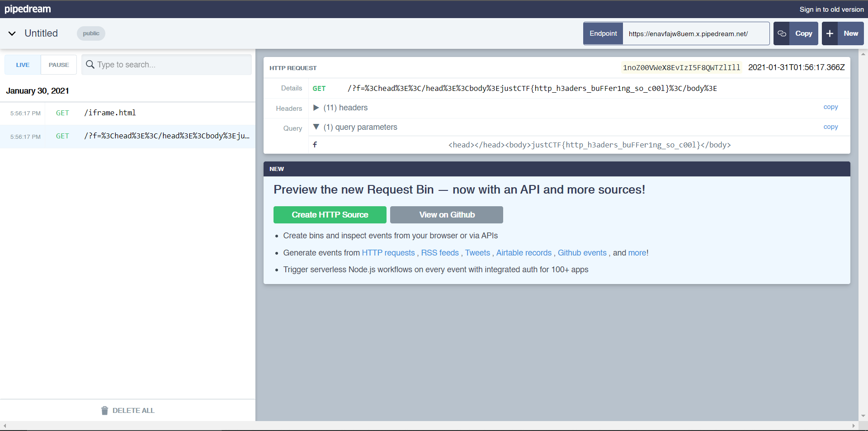The width and height of the screenshot is (868, 431).
Task: Collapse the (1) query parameters section
Action: pos(316,127)
